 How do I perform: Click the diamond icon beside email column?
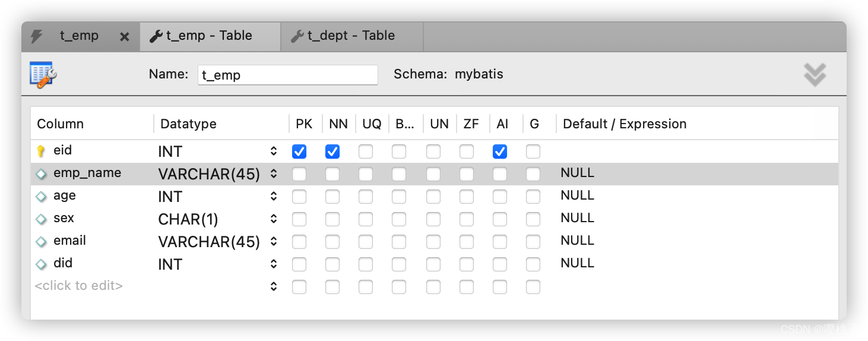point(41,242)
